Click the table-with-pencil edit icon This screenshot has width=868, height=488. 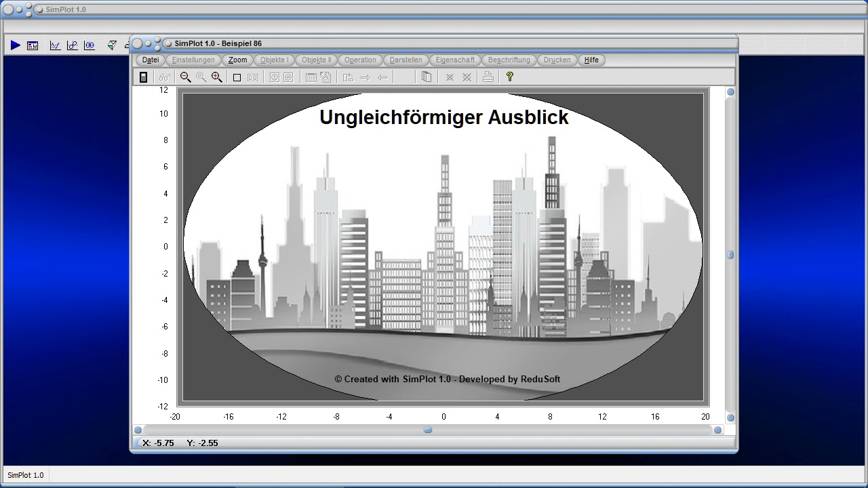click(x=325, y=77)
